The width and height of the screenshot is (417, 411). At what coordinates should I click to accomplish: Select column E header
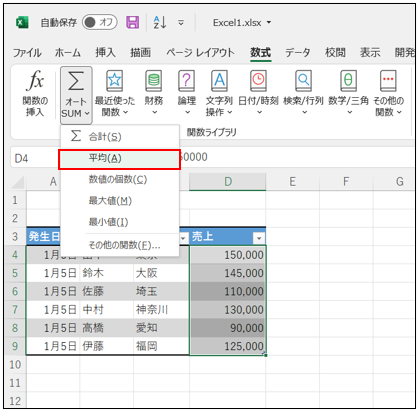(292, 182)
